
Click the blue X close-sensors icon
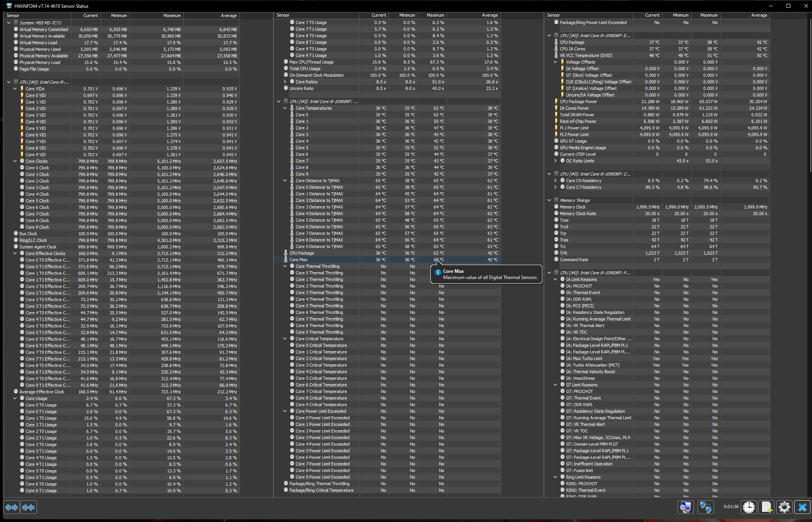click(x=802, y=507)
